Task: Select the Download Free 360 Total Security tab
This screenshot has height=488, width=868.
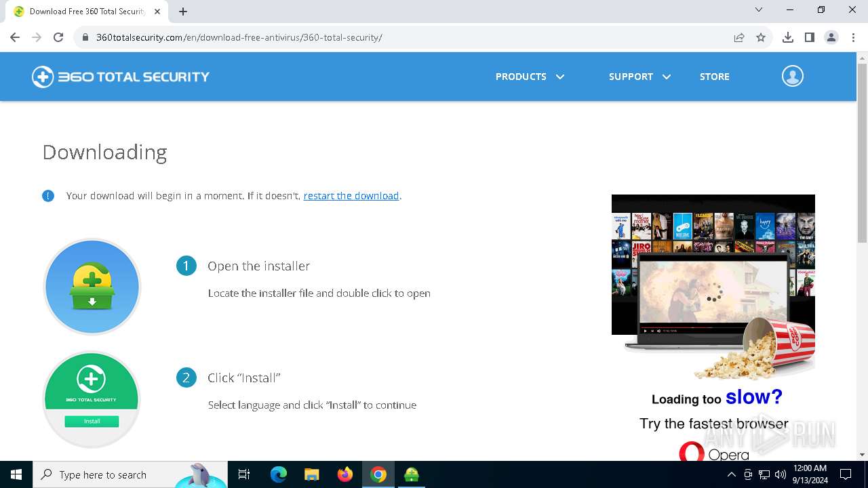Action: (x=87, y=12)
